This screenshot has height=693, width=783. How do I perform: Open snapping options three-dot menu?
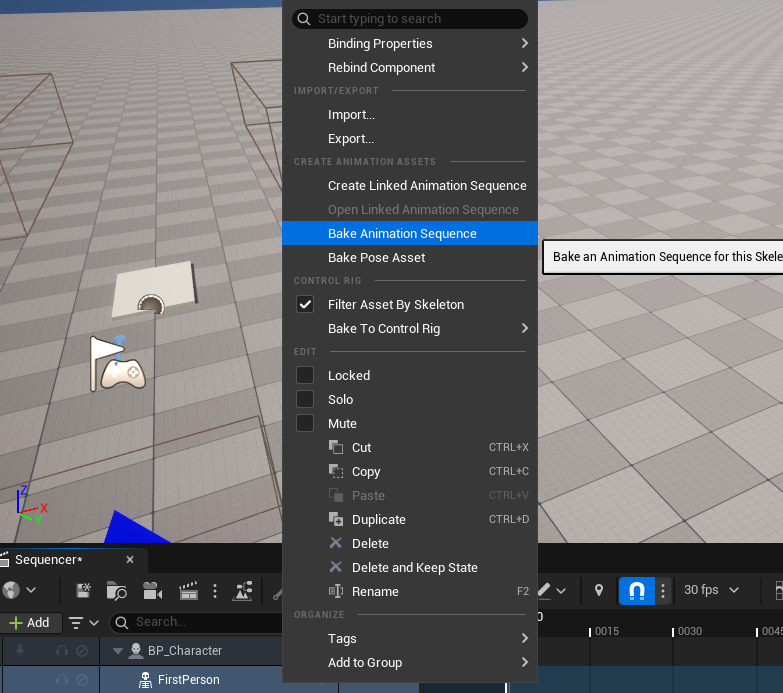(x=663, y=591)
